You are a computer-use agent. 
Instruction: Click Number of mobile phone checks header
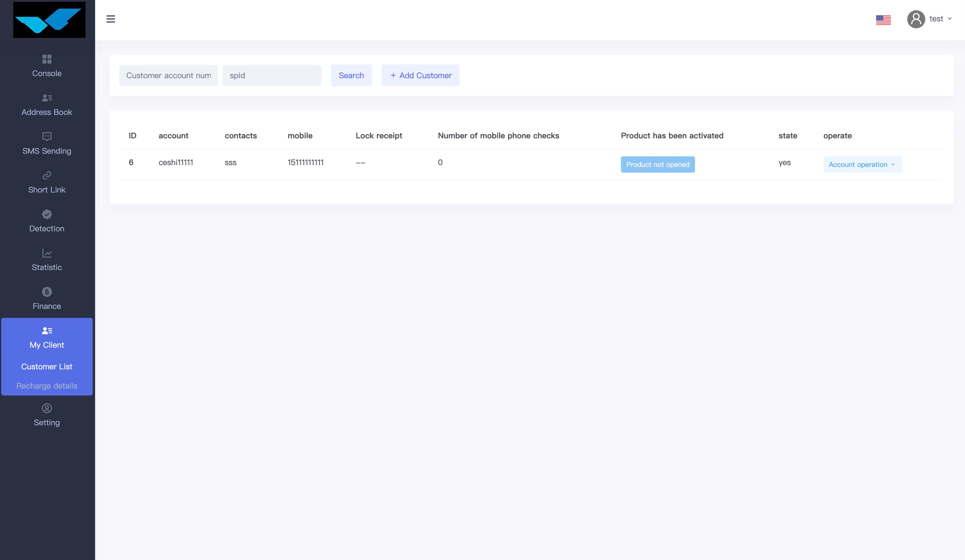pyautogui.click(x=498, y=135)
